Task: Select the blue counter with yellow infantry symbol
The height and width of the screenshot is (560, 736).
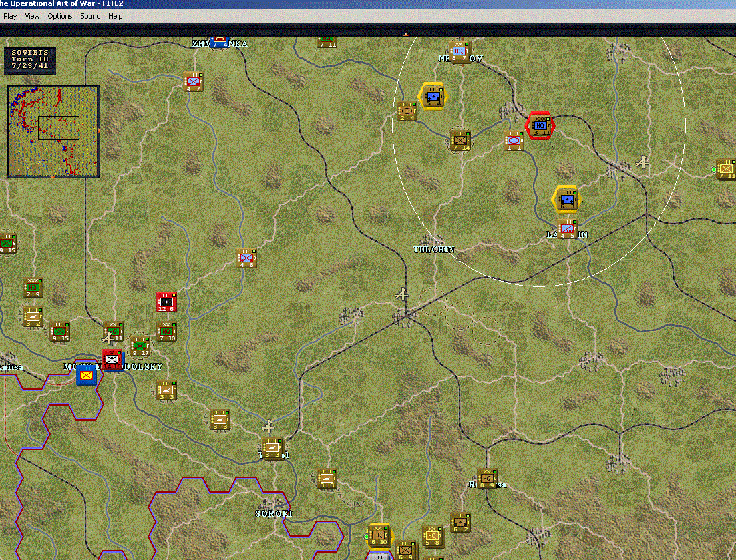Action: point(86,376)
